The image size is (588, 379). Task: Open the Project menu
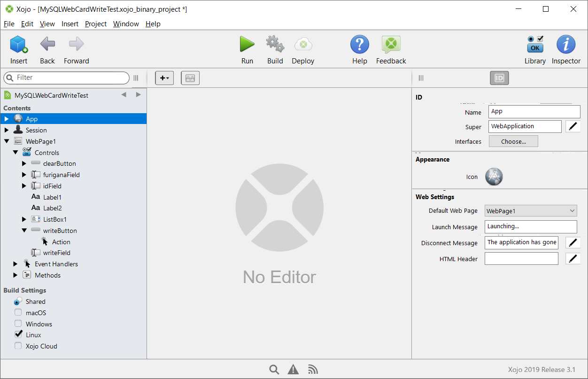pyautogui.click(x=96, y=24)
